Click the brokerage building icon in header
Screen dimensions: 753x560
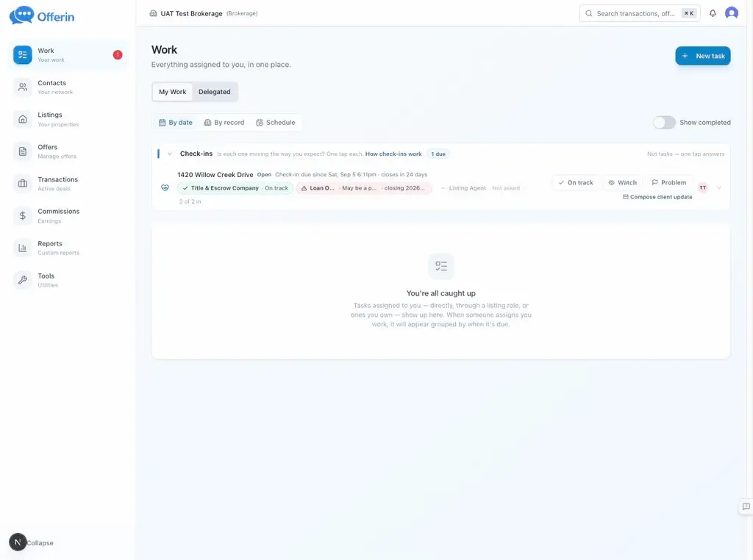click(x=153, y=13)
